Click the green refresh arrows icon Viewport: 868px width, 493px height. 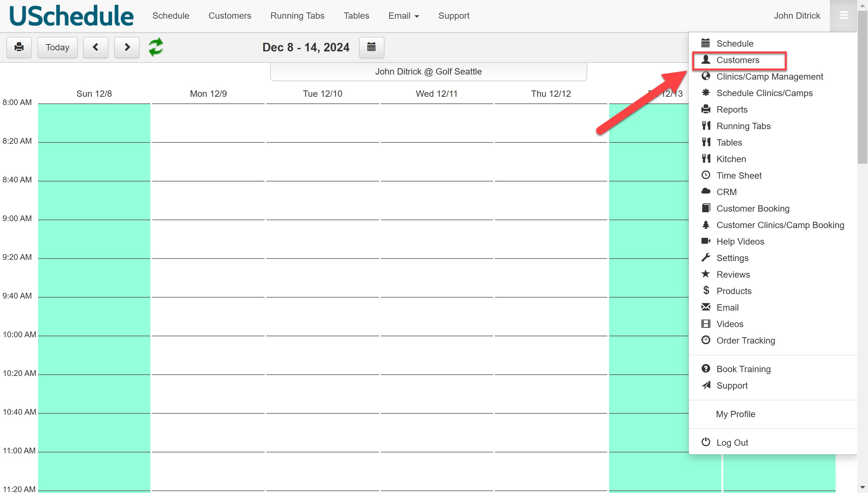pyautogui.click(x=156, y=47)
